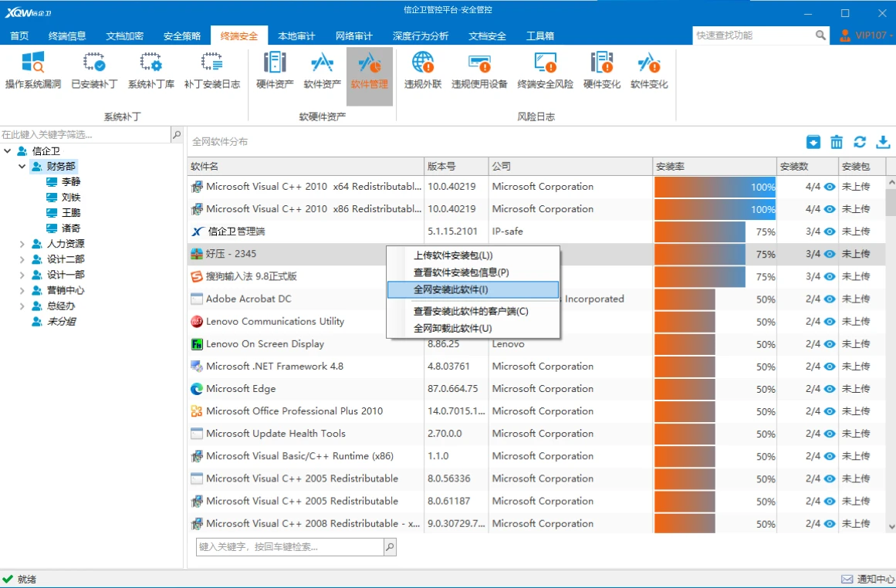Go to the 本地审计 tab
This screenshot has width=896, height=588.
coord(296,36)
